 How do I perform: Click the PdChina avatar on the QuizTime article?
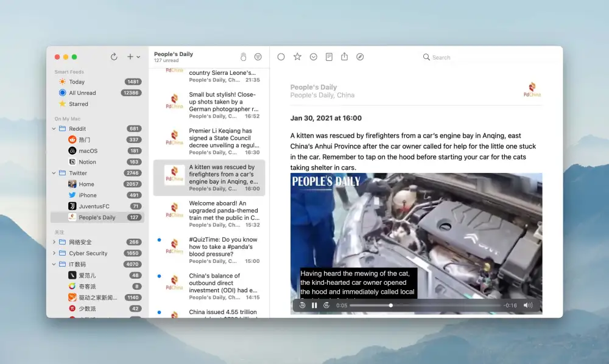tap(174, 247)
